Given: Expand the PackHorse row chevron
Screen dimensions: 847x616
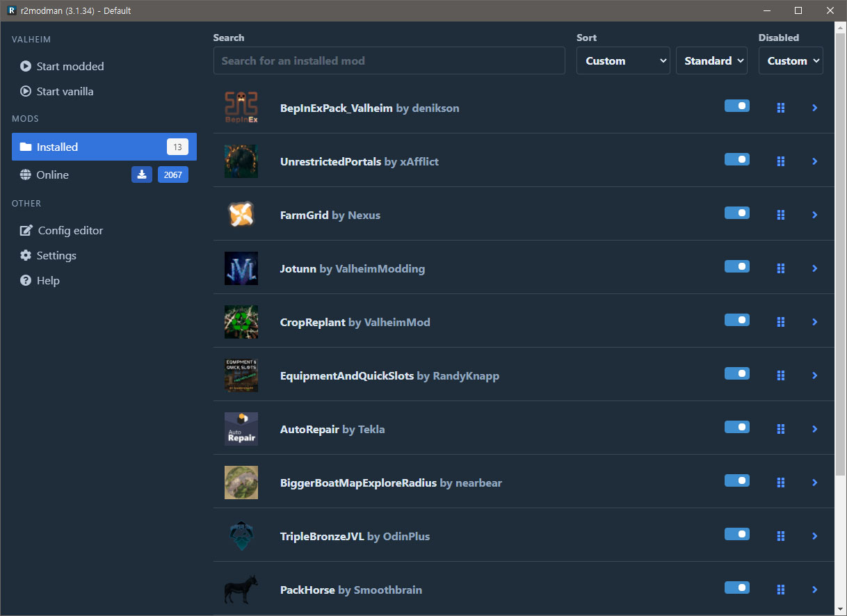Looking at the screenshot, I should click(814, 590).
